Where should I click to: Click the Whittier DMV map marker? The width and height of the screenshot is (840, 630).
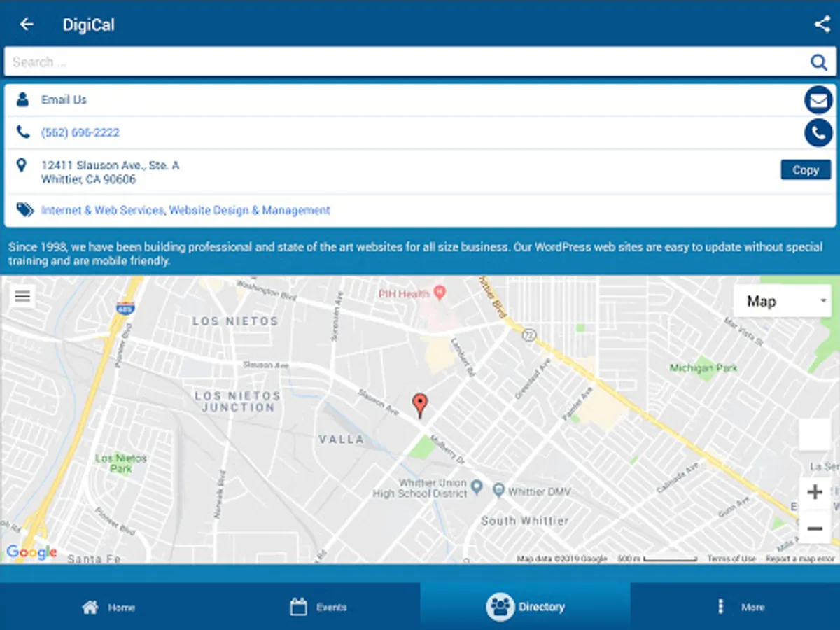click(498, 490)
